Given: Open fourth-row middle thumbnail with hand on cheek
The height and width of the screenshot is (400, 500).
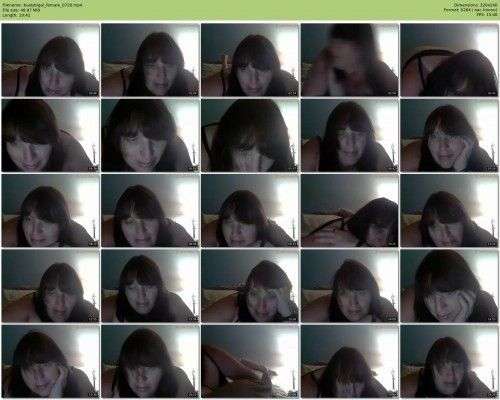Looking at the screenshot, I should click(250, 286).
